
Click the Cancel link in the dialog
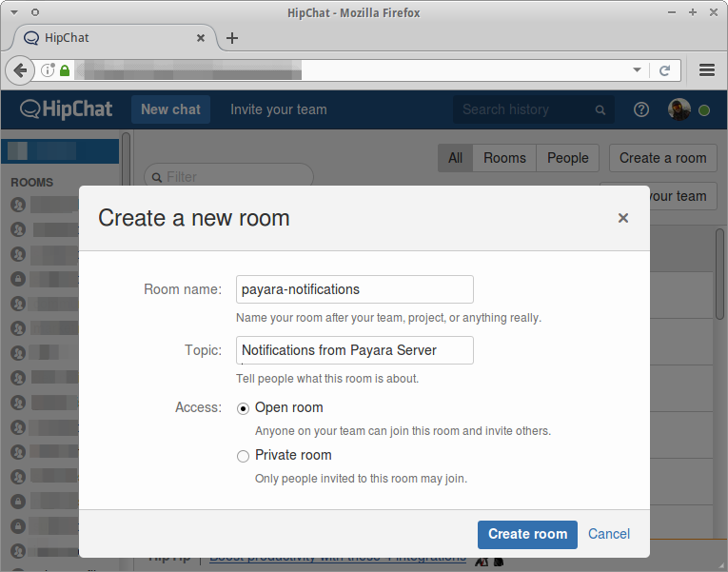coord(609,534)
